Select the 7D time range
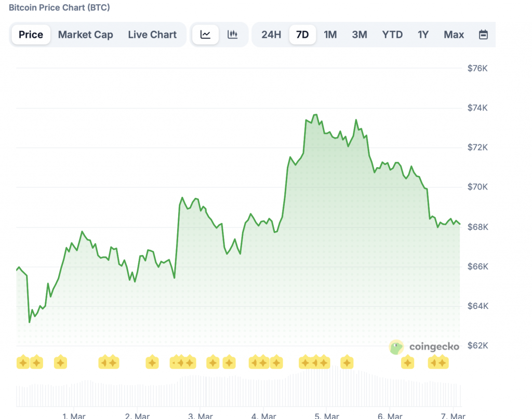Image resolution: width=532 pixels, height=419 pixels. pyautogui.click(x=302, y=34)
